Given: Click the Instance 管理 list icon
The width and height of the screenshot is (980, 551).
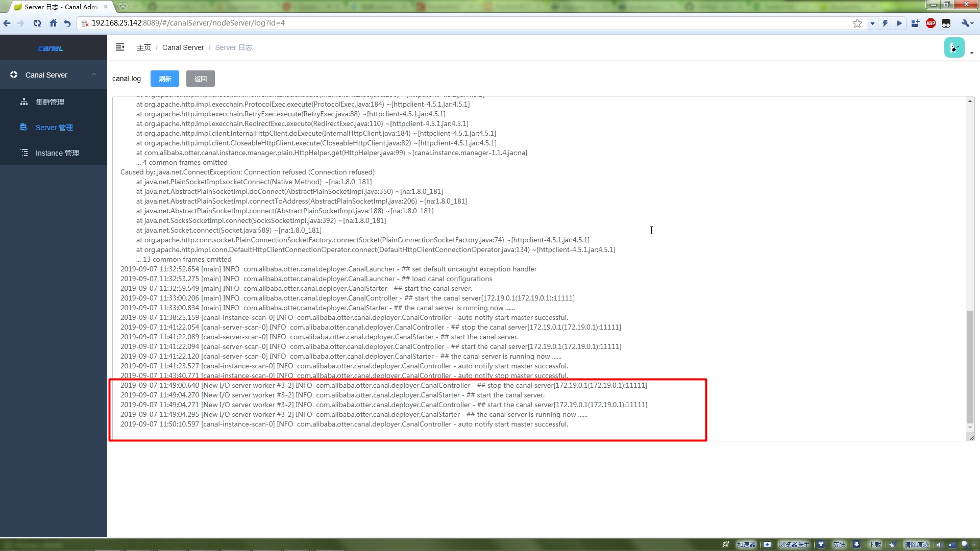Looking at the screenshot, I should pos(24,153).
